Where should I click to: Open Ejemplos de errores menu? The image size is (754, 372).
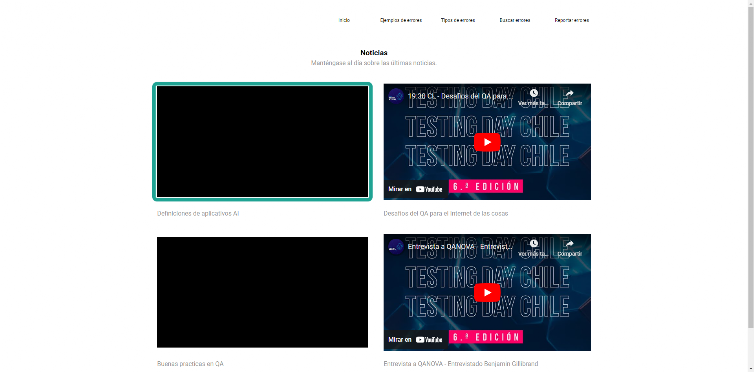(401, 20)
